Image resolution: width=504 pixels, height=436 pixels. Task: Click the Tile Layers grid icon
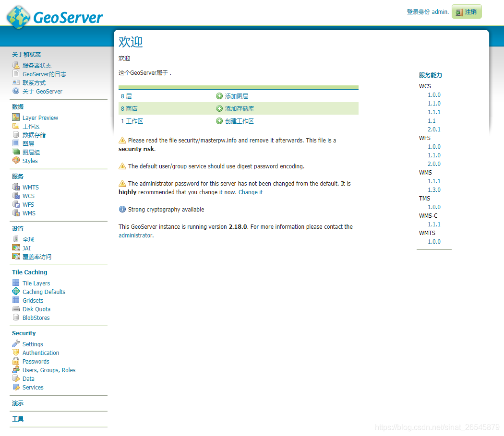pyautogui.click(x=16, y=283)
